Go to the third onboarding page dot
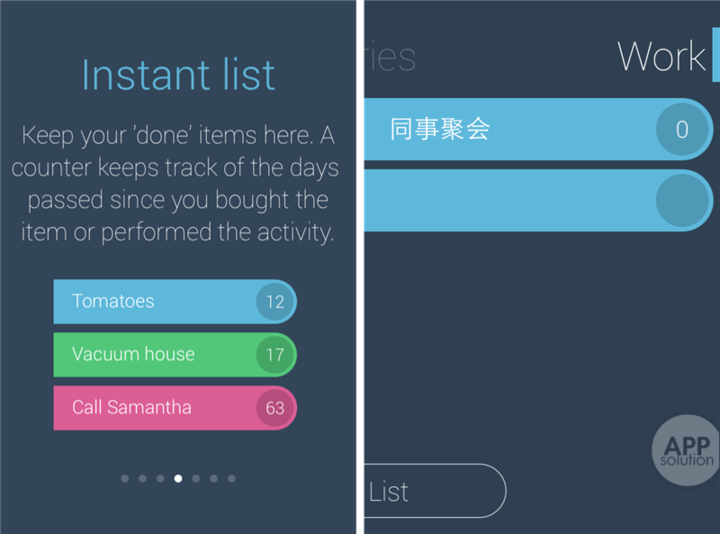The image size is (720, 534). coord(160,479)
